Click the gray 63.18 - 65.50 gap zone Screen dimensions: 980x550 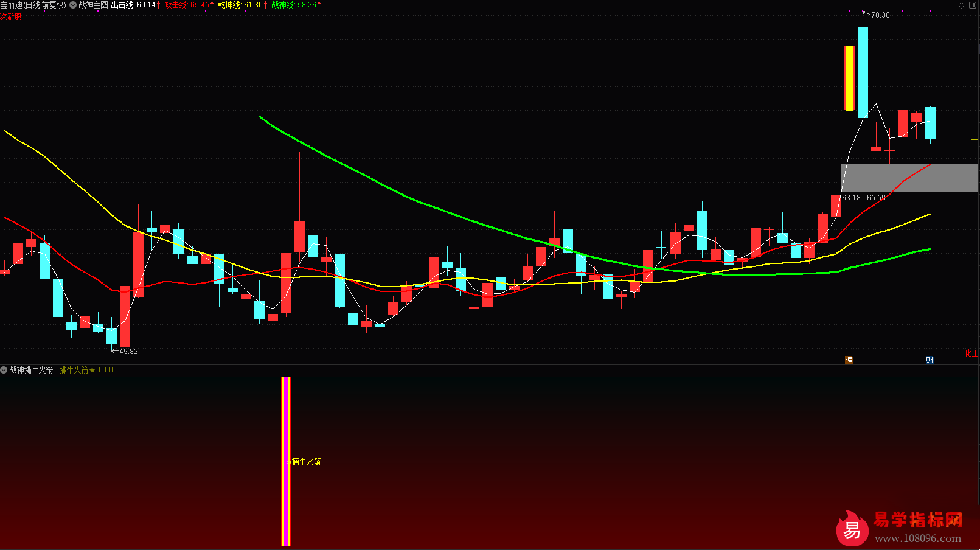[909, 178]
